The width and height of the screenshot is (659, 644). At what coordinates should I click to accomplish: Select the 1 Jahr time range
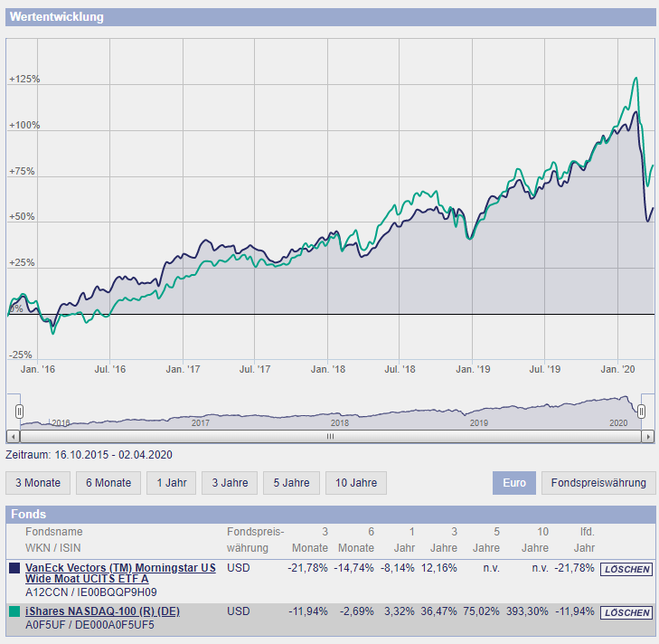pyautogui.click(x=172, y=483)
